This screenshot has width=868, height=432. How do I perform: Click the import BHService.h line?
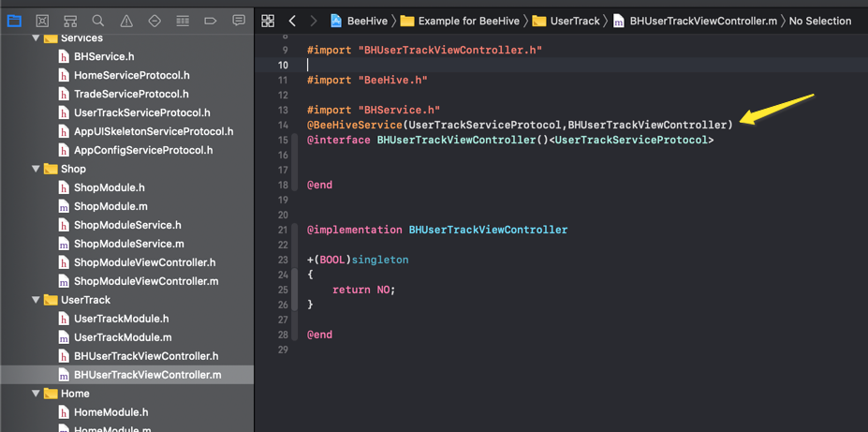[x=374, y=111]
